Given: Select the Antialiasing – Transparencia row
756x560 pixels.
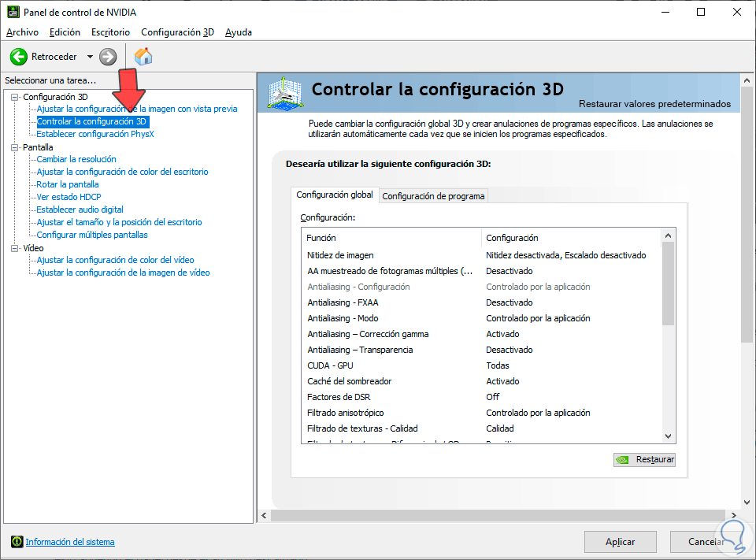Looking at the screenshot, I should (482, 350).
